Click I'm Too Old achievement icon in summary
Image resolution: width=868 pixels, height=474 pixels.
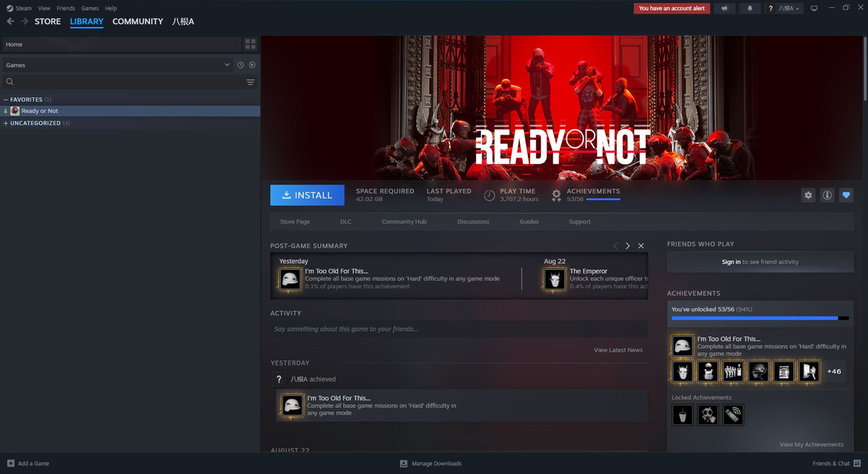pos(290,279)
